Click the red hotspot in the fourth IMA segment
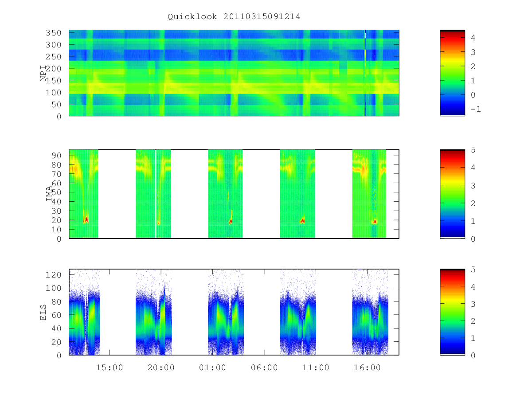The image size is (532, 399). tap(302, 220)
